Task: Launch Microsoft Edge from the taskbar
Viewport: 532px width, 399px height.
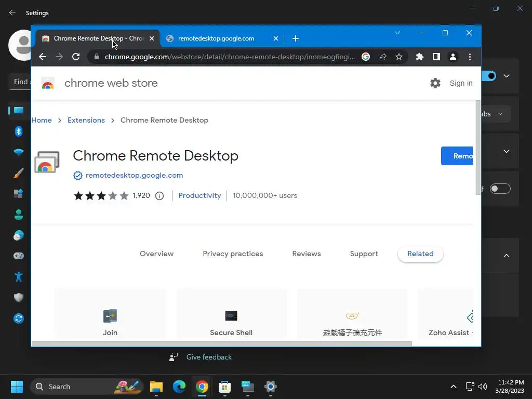Action: [x=179, y=387]
